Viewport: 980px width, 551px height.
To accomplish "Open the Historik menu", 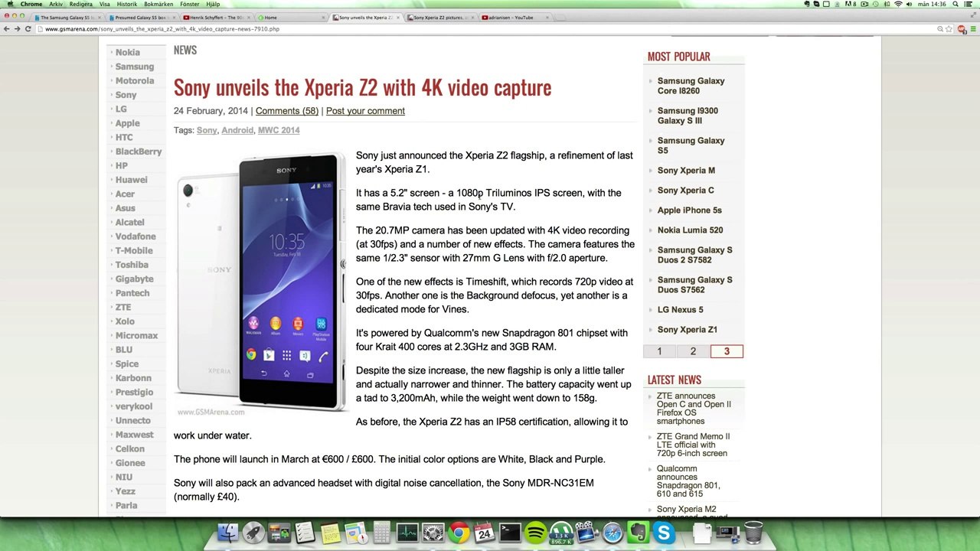I will pyautogui.click(x=126, y=4).
